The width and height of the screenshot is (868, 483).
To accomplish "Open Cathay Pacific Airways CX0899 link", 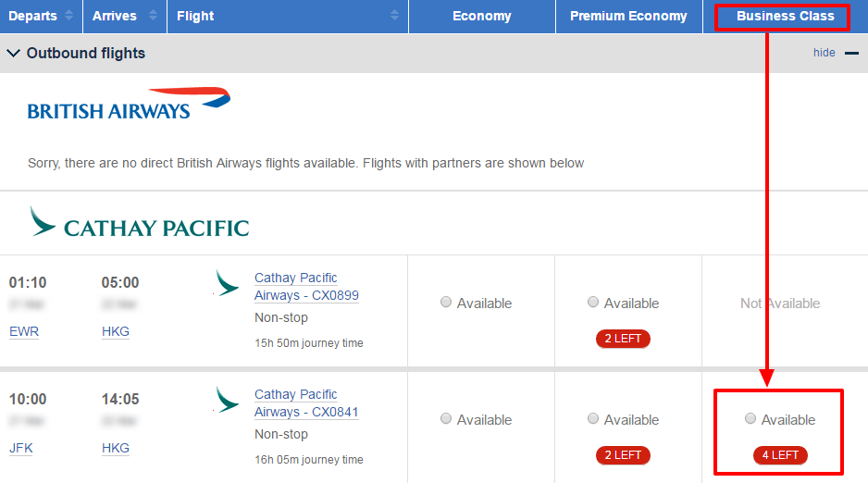I will point(306,287).
